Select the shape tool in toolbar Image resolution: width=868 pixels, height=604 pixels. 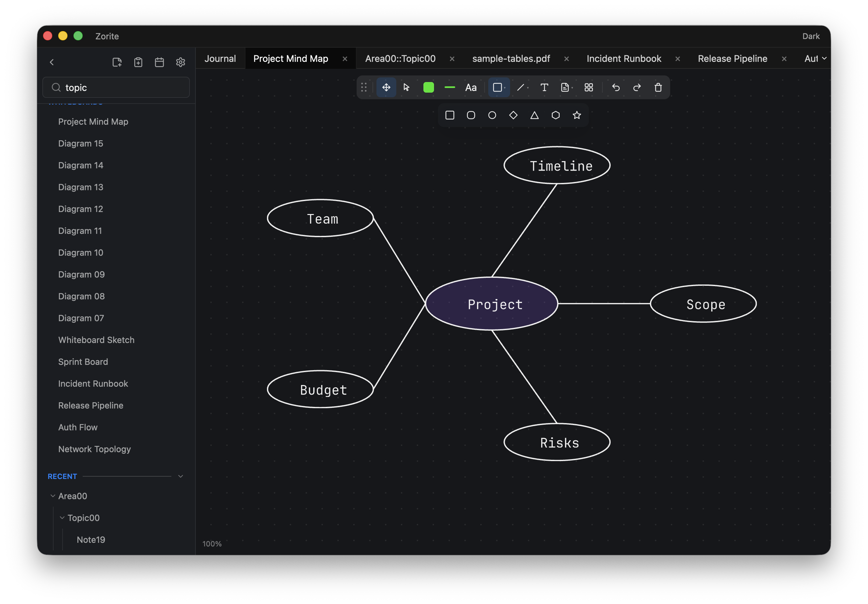coord(499,87)
